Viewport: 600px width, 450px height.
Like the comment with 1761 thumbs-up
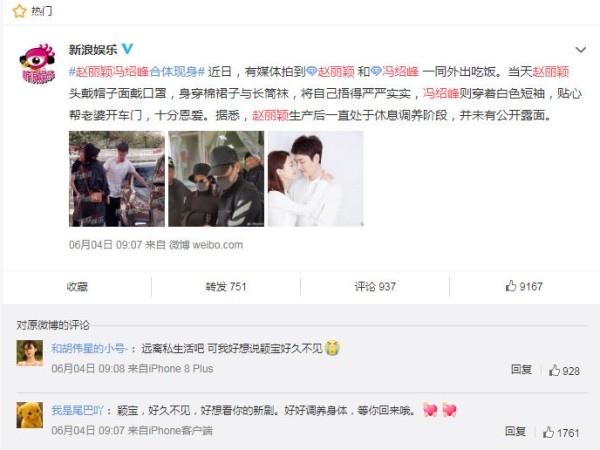tap(561, 432)
